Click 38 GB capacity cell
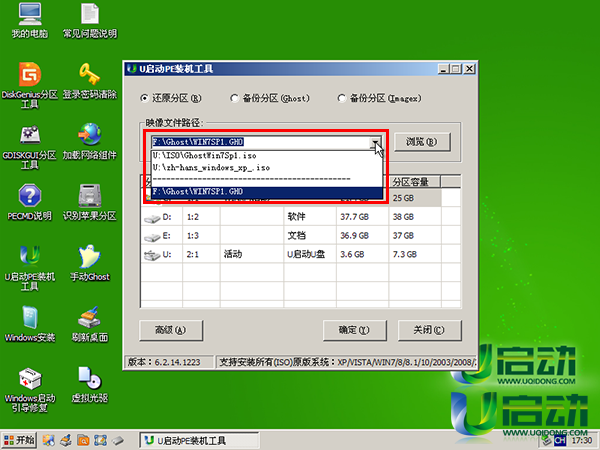600x450 pixels. coord(415,217)
